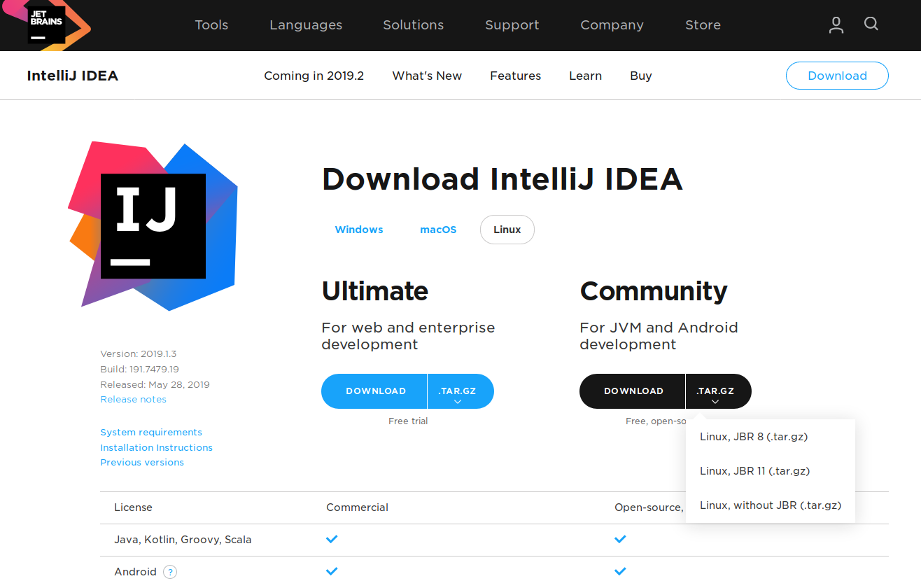Click the IntelliJ IDEA IJ logo
The width and height of the screenshot is (921, 588).
click(153, 225)
